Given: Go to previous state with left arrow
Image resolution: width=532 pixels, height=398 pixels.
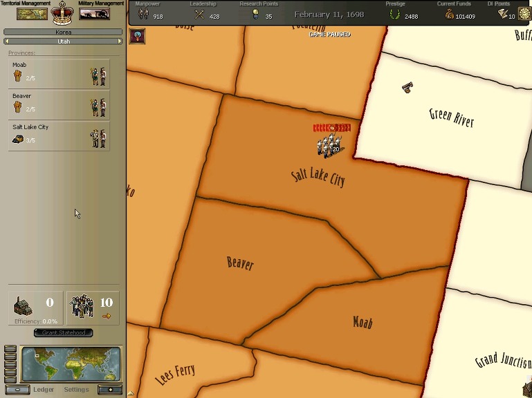Looking at the screenshot, I should click(6, 41).
